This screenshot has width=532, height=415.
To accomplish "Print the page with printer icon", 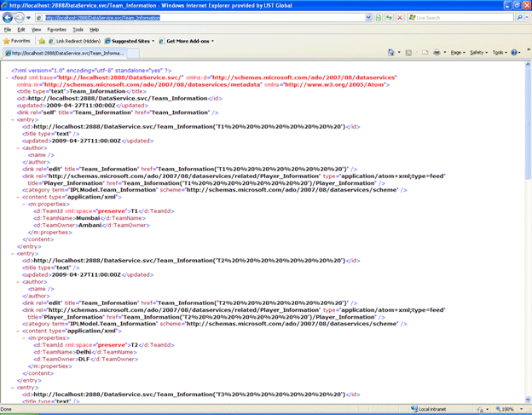I will [x=437, y=53].
